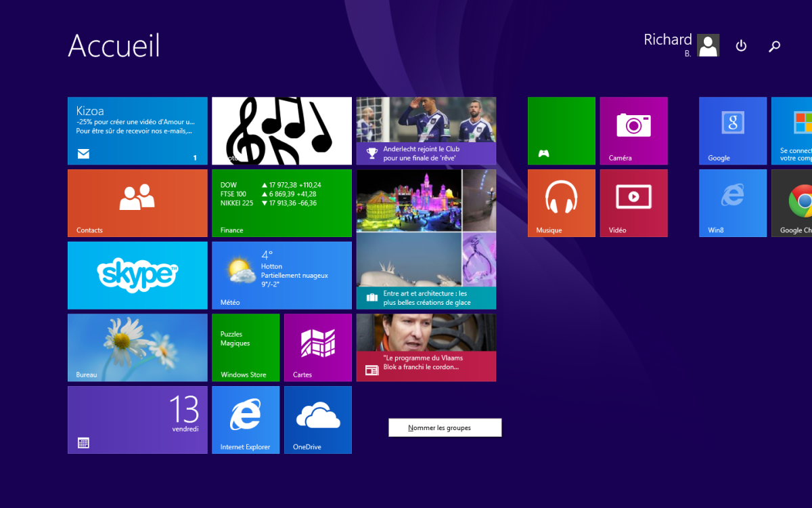Launch the Musique headphones tile
The width and height of the screenshot is (812, 508).
coord(562,203)
